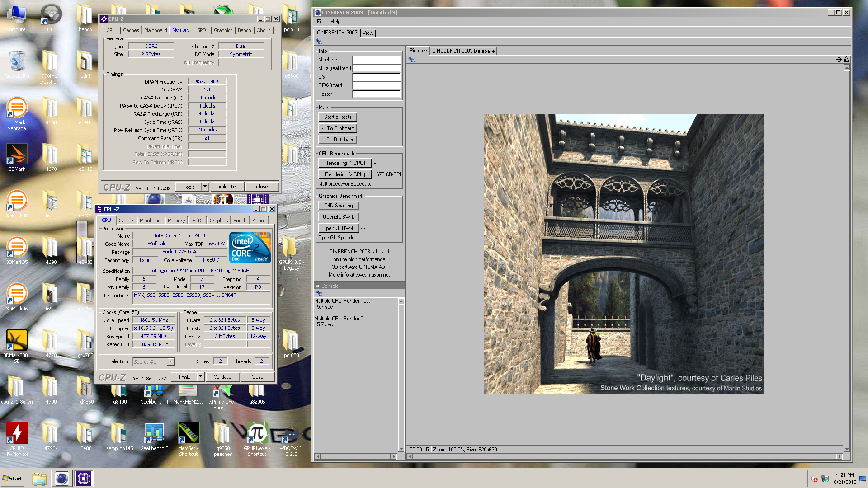This screenshot has width=868, height=488.
Task: Launch 3DMark2001 SE shortcut
Action: tap(17, 346)
